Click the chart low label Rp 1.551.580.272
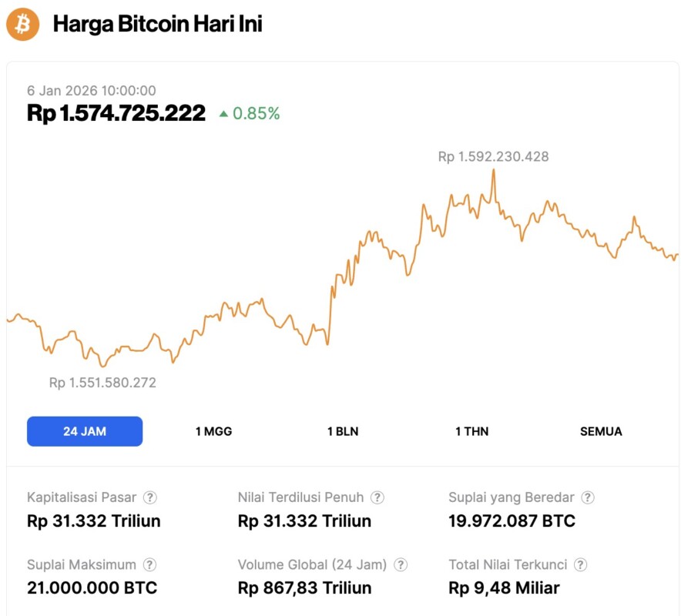 pyautogui.click(x=102, y=383)
